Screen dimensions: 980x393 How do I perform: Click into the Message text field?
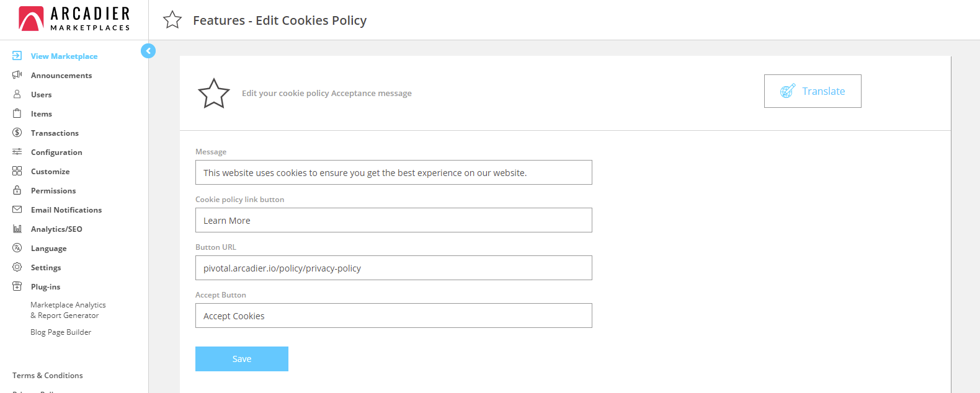[394, 172]
